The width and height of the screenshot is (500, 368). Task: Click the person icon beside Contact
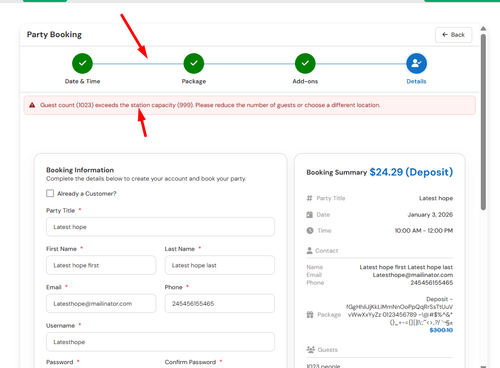(309, 251)
